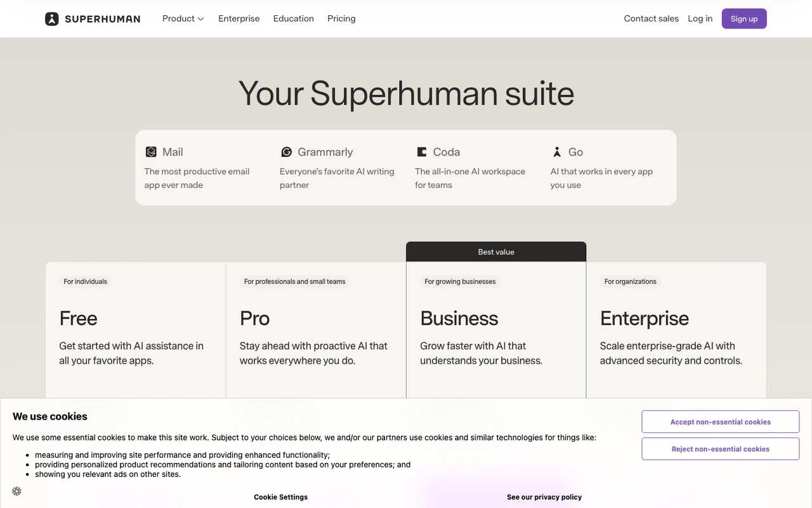812x508 pixels.
Task: Open See our privacy policy link
Action: click(544, 497)
